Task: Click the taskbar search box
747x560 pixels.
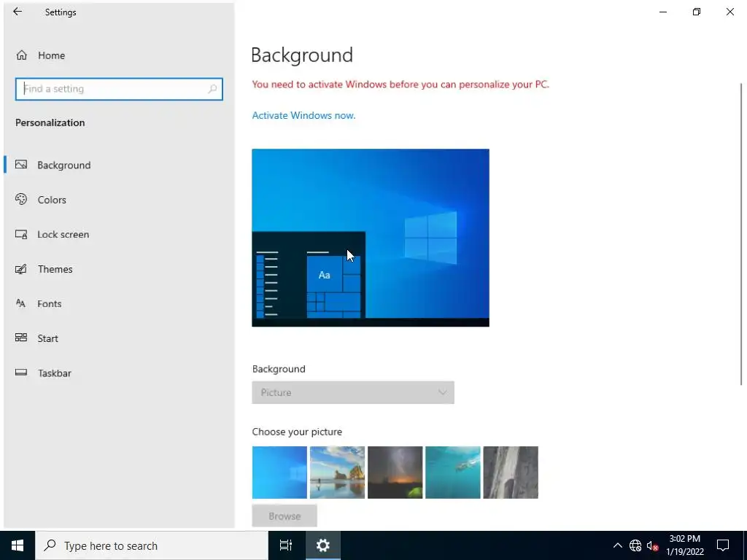Action: tap(152, 545)
